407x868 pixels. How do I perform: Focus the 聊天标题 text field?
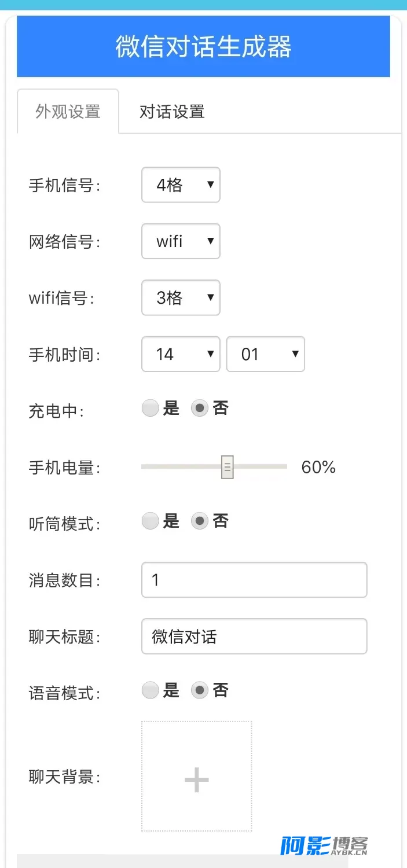point(254,637)
